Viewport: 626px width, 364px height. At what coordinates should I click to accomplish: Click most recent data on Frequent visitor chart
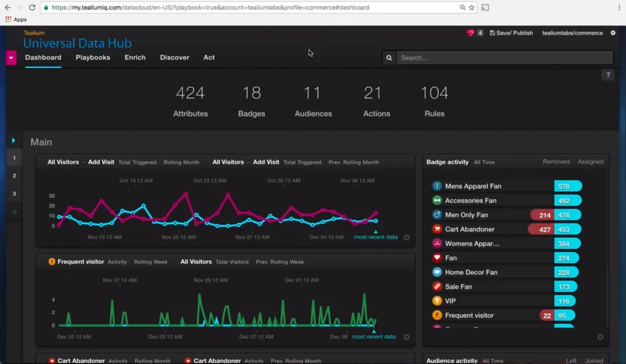pos(374,337)
